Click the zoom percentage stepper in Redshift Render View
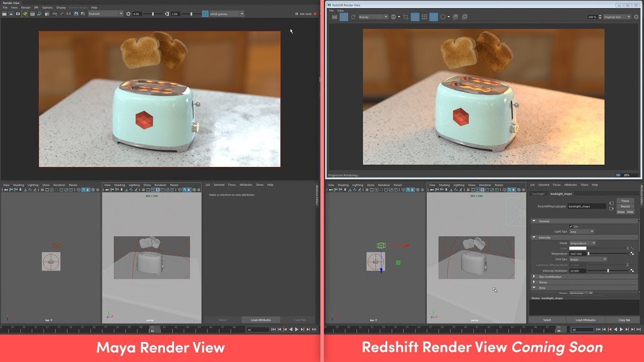Image resolution: width=644 pixels, height=362 pixels. [x=600, y=17]
